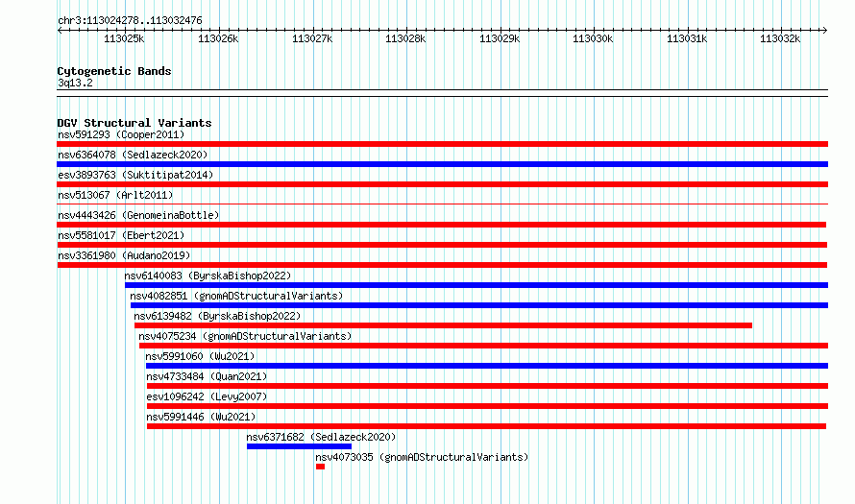
Task: Click the 113032k ruler tick label
Action: pos(780,38)
